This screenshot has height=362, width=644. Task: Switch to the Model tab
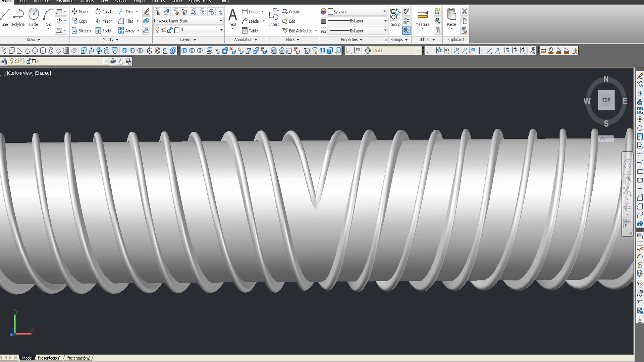pyautogui.click(x=27, y=358)
